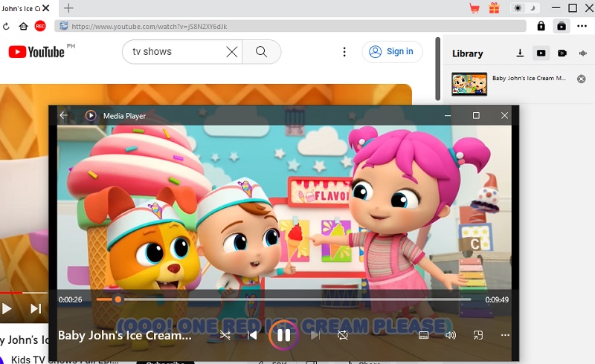This screenshot has width=595, height=364.
Task: Skip to previous track in Media Player
Action: [x=252, y=335]
